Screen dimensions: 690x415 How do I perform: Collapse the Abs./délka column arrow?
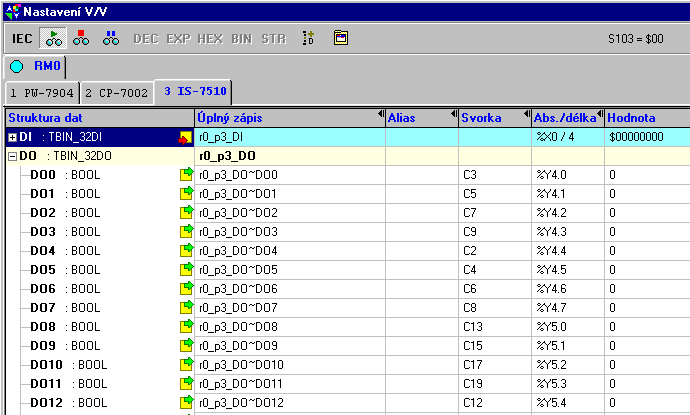click(x=600, y=114)
